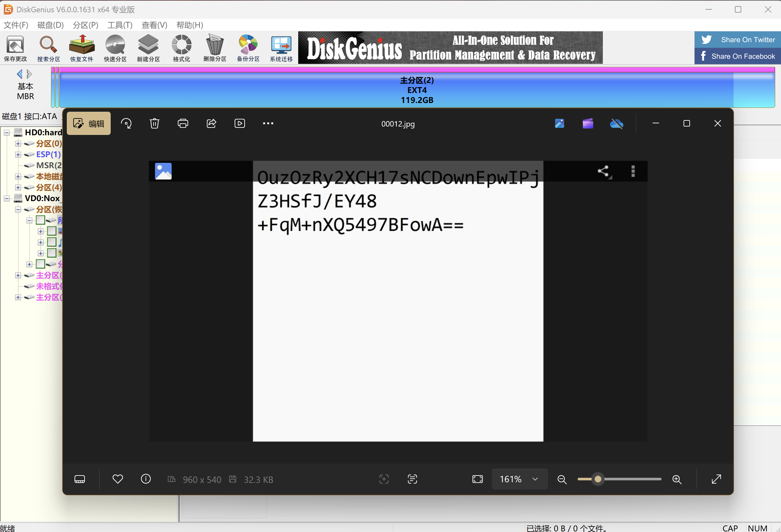Fit image to window icon
The image size is (781, 532).
point(478,479)
